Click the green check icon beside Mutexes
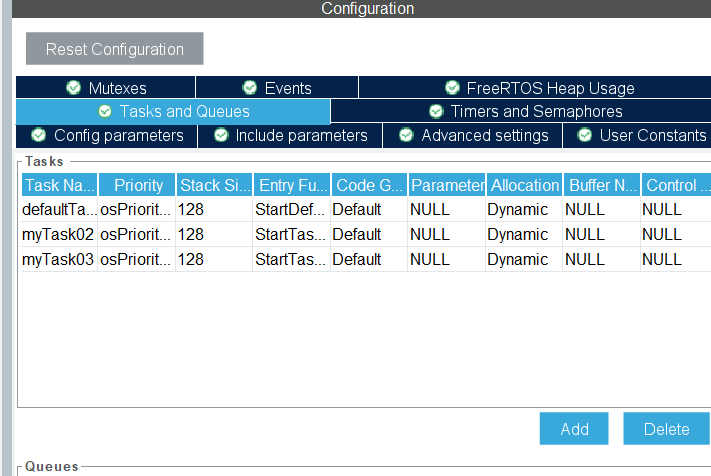711x476 pixels. [x=73, y=88]
